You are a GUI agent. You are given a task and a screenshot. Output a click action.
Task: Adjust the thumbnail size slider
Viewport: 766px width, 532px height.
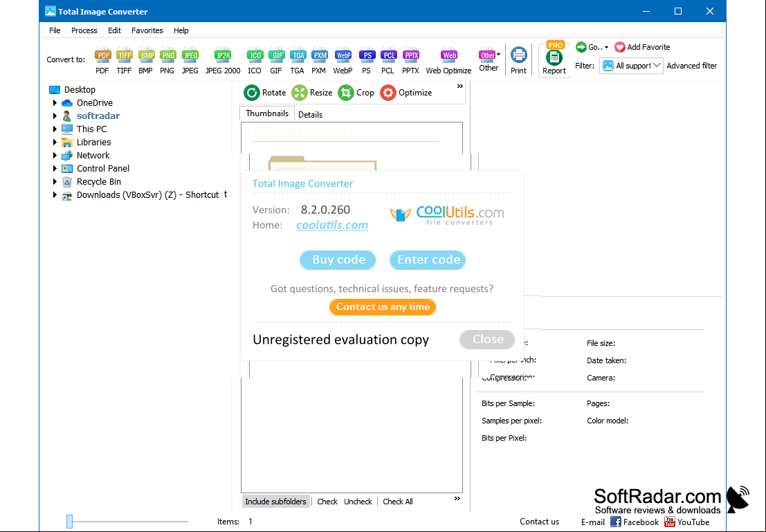pyautogui.click(x=69, y=521)
